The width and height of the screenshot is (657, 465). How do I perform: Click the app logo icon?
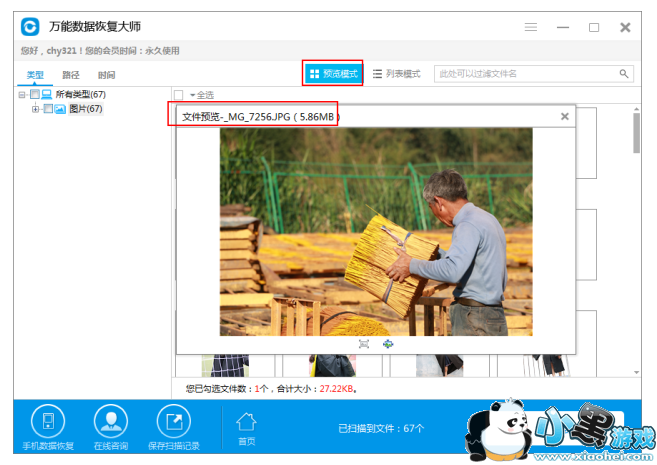30,27
